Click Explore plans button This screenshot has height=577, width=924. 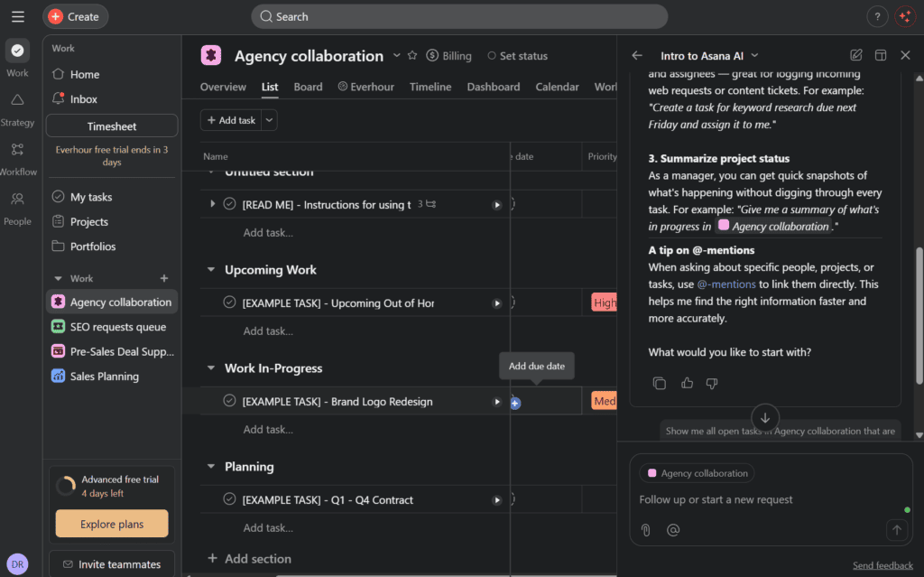[x=111, y=524]
